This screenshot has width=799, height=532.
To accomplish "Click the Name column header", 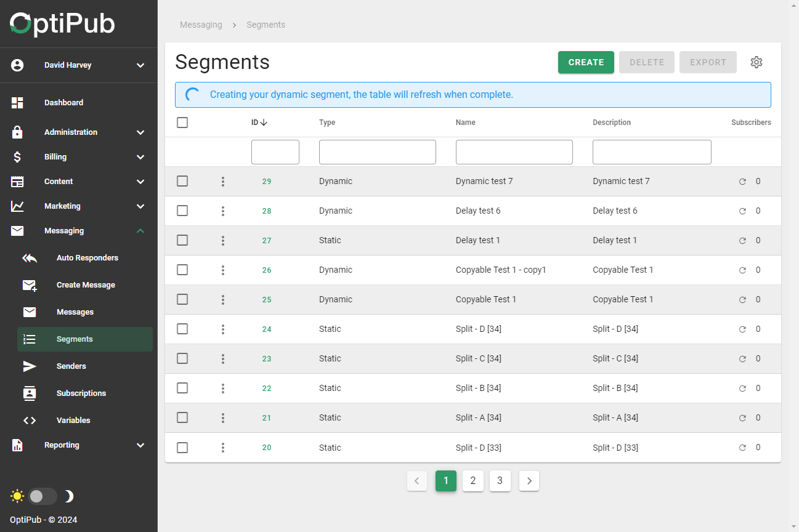I will [x=466, y=123].
